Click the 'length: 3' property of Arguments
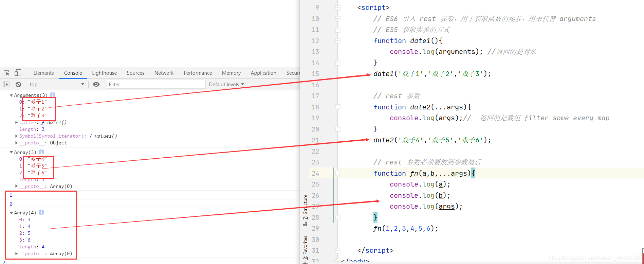Image resolution: width=644 pixels, height=264 pixels. tap(32, 129)
